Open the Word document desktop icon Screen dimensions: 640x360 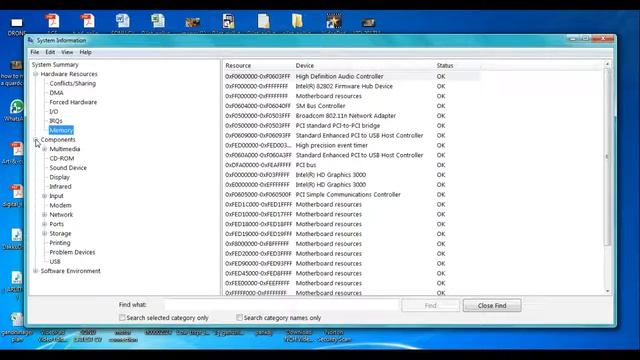(122, 21)
